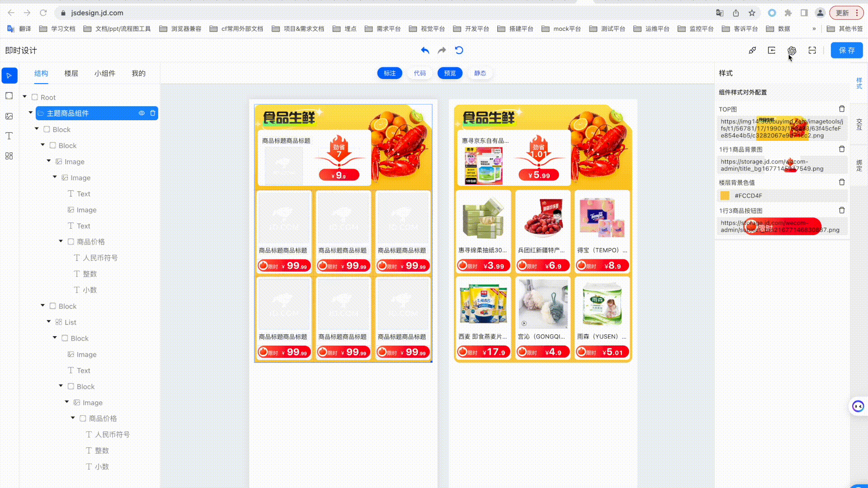This screenshot has height=488, width=868.
Task: Toggle checkbox next to Root layer
Action: pos(34,97)
